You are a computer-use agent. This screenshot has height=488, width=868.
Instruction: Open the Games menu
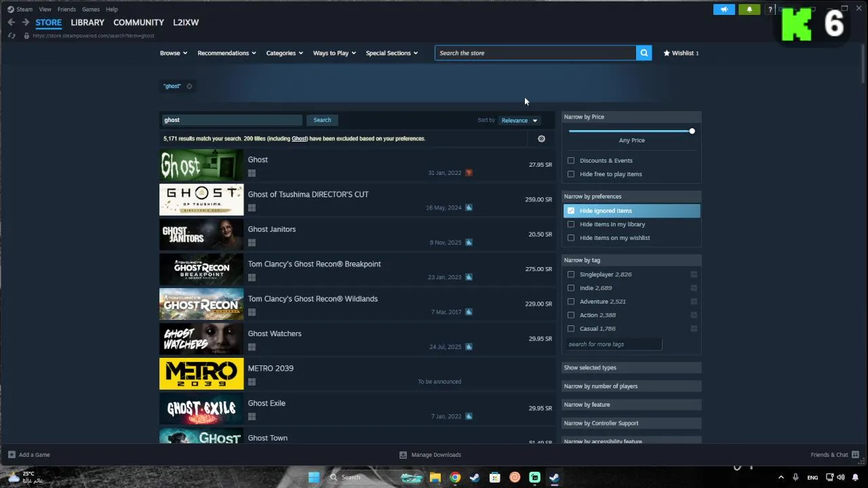(x=91, y=9)
